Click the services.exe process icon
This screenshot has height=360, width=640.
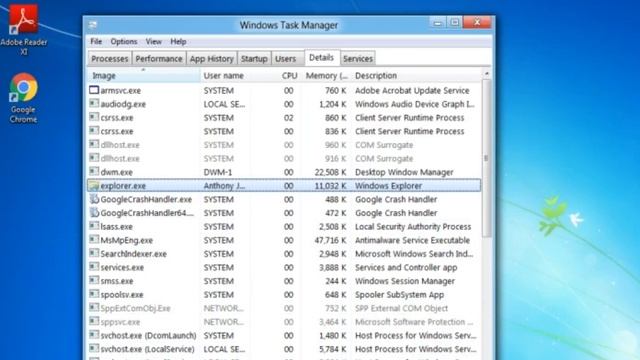click(94, 267)
